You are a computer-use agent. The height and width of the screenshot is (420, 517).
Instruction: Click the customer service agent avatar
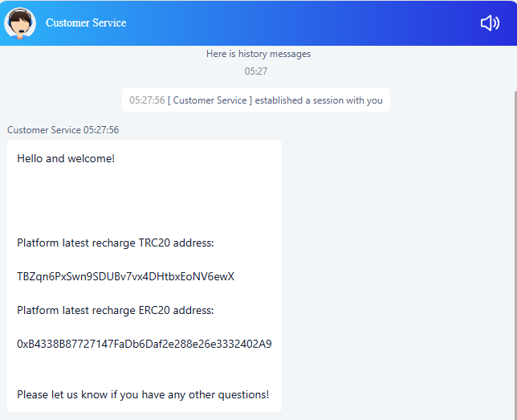point(20,23)
